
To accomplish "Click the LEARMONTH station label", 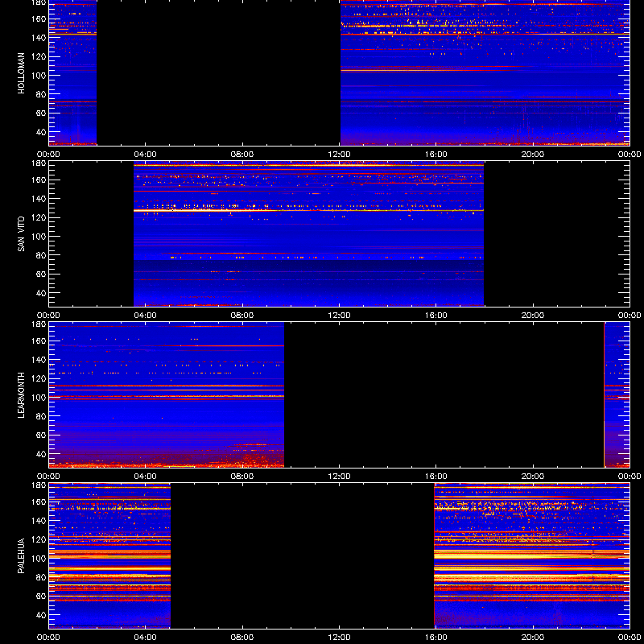I will 21,395.
